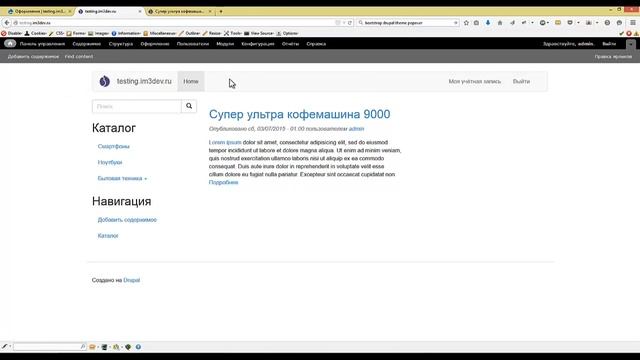Click the red error status icon
The height and width of the screenshot is (360, 640).
point(629,33)
